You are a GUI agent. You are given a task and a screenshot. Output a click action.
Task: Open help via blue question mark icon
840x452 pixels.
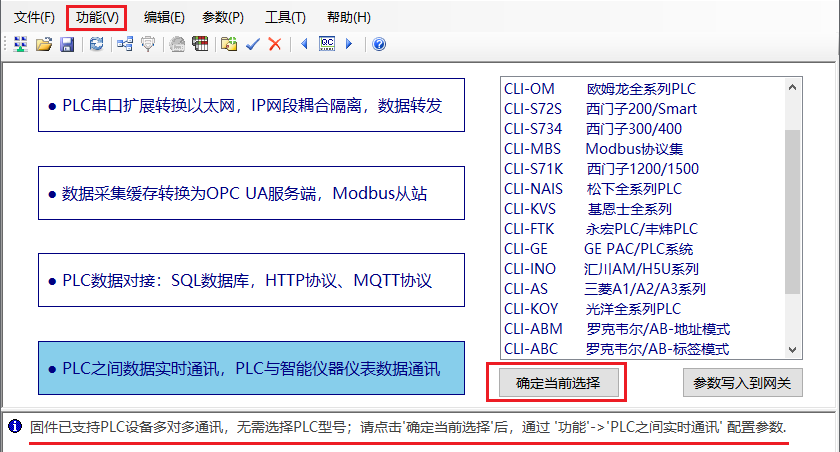click(x=379, y=44)
